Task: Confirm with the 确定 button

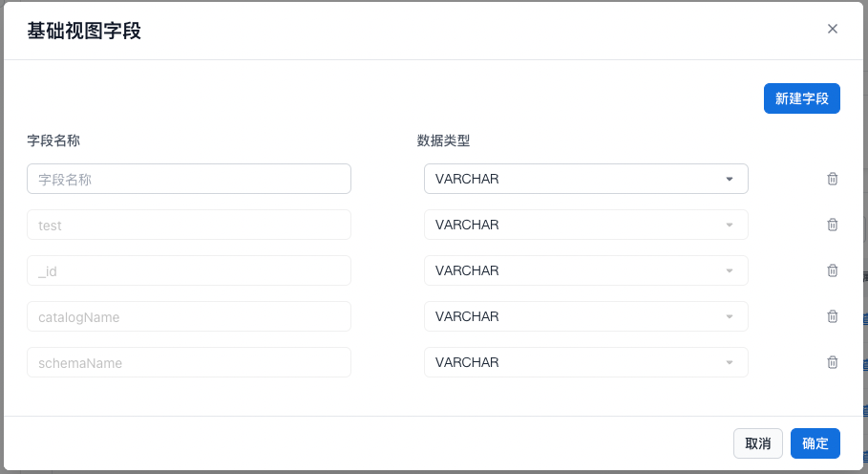Action: coord(815,443)
